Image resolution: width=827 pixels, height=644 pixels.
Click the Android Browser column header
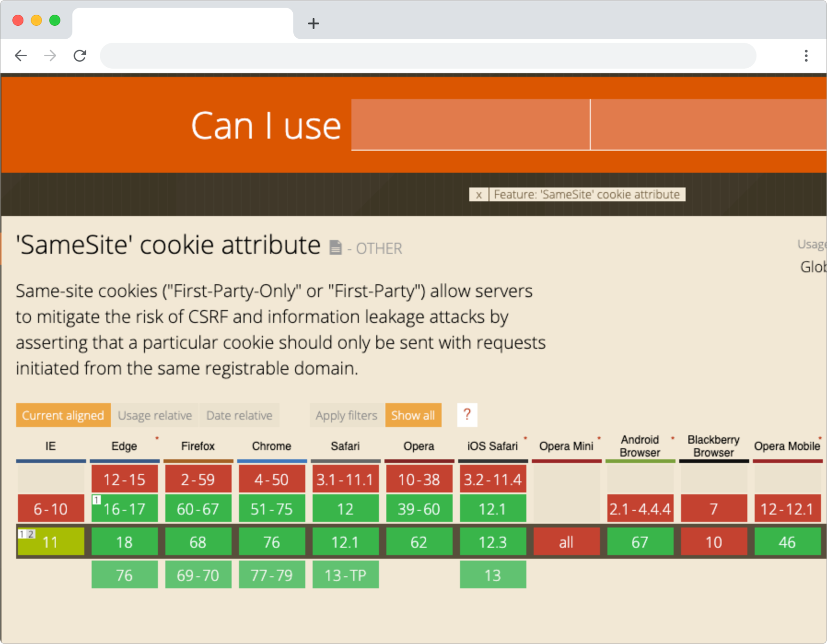640,447
